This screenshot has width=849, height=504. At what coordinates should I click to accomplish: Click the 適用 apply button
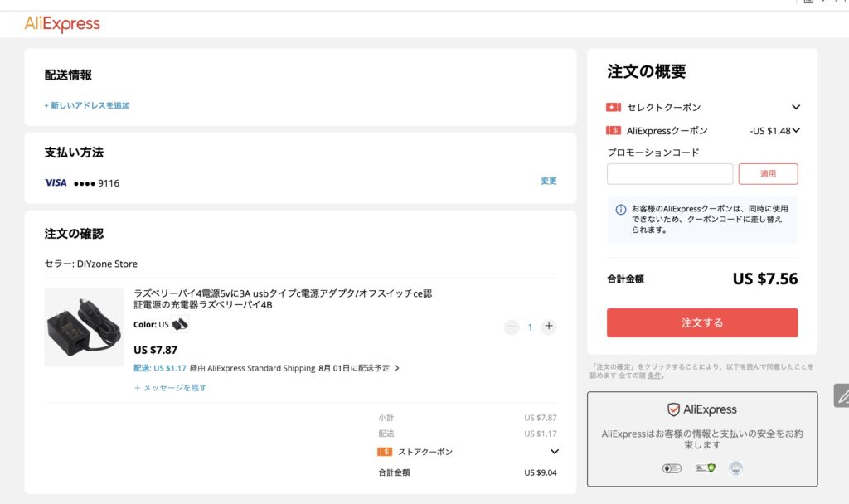click(768, 174)
